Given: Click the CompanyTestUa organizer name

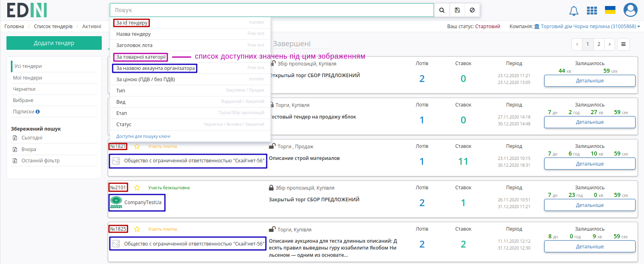Looking at the screenshot, I should pos(143,202).
